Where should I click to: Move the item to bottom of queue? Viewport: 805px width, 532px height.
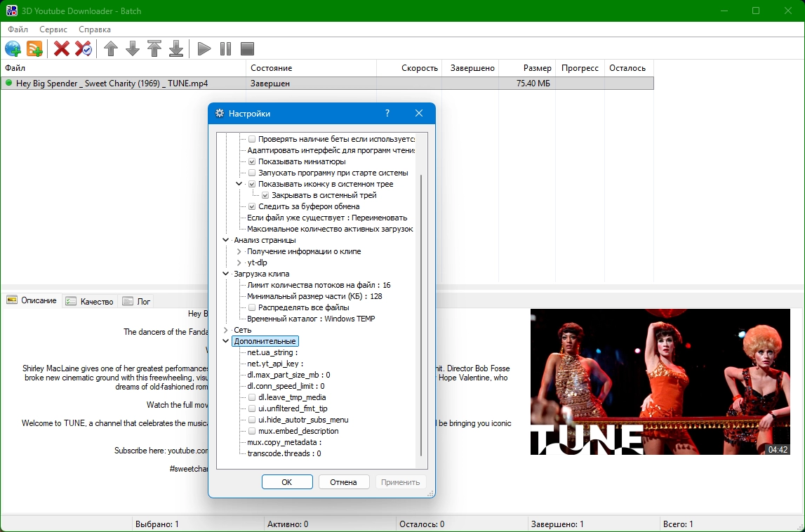[176, 48]
